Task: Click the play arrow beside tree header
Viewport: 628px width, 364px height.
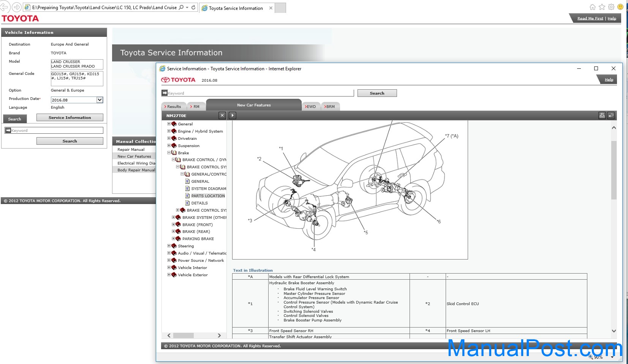Action: (x=233, y=116)
